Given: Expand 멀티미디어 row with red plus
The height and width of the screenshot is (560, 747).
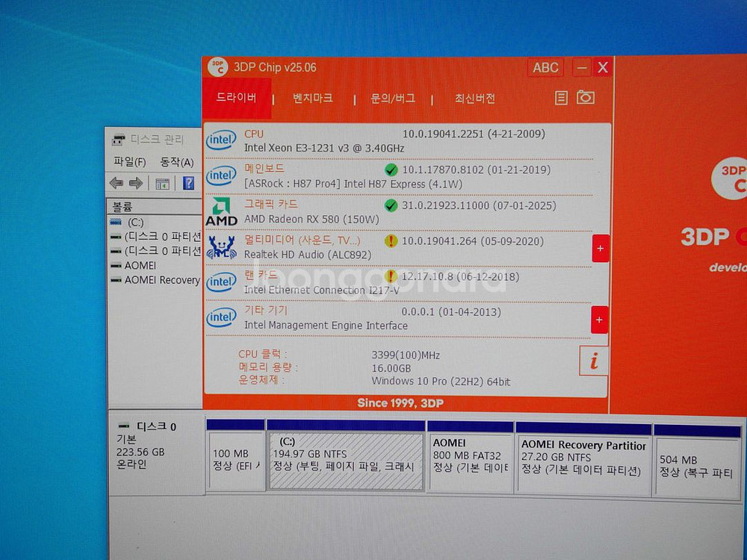Looking at the screenshot, I should pos(601,248).
